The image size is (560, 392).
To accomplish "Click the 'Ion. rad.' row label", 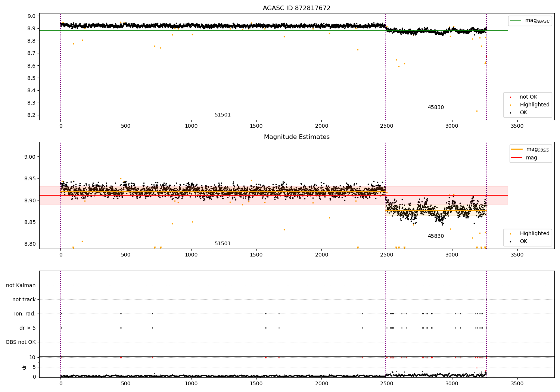I will click(x=25, y=314).
